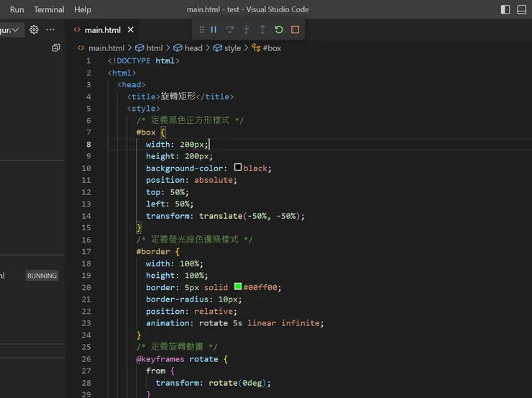Click the green #00ff00 color swatch
532x398 pixels.
(237, 287)
